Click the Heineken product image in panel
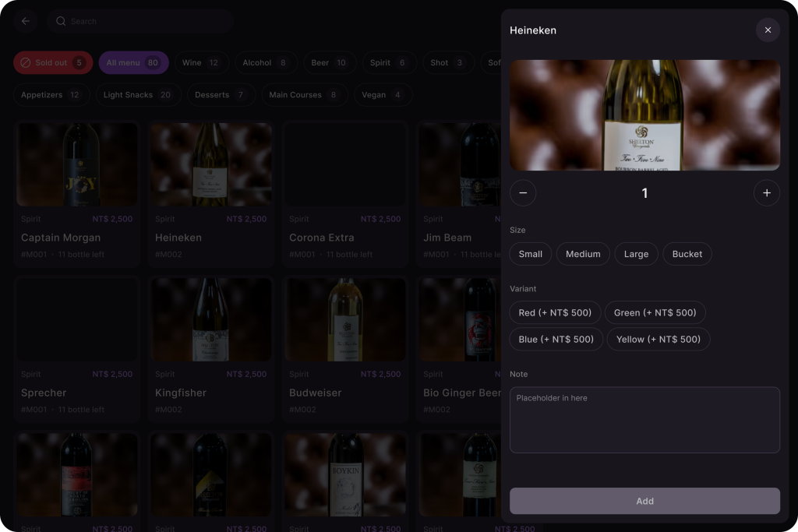Screen dimensions: 798x532 (644, 115)
